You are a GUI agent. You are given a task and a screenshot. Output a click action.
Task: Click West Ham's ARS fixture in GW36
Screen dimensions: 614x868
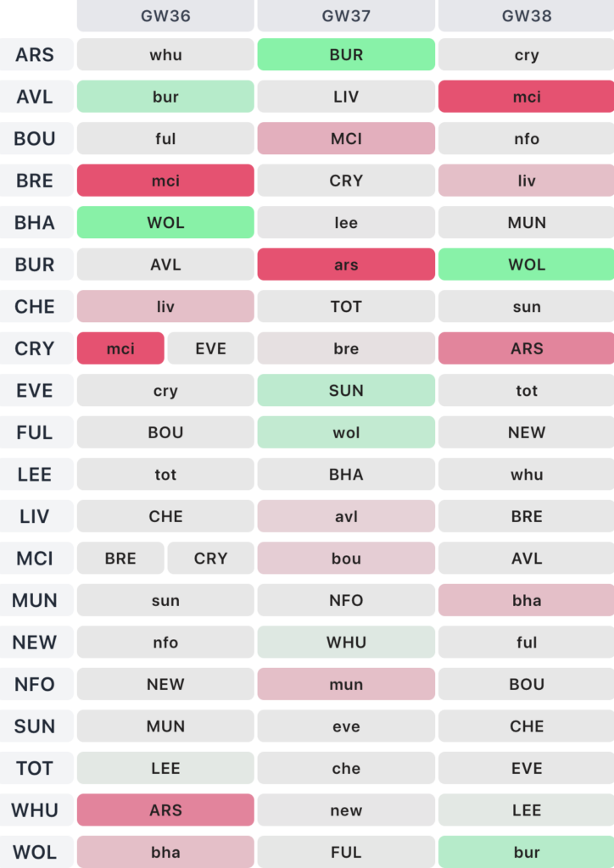(x=165, y=810)
